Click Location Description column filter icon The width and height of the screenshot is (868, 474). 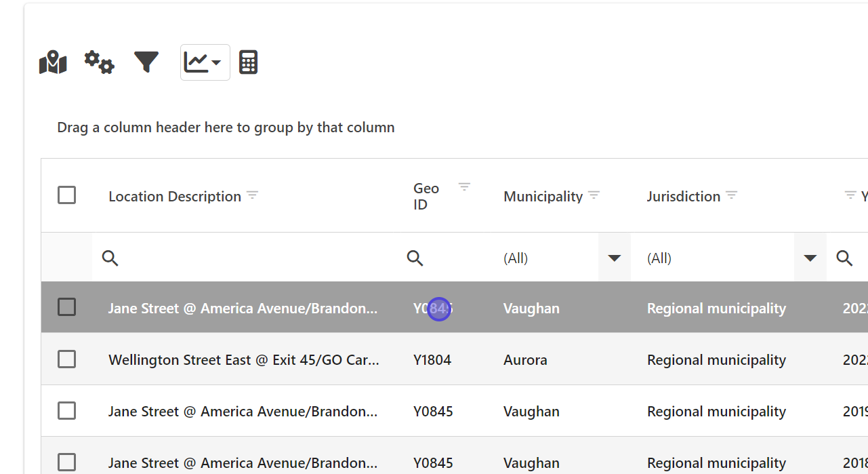tap(252, 195)
